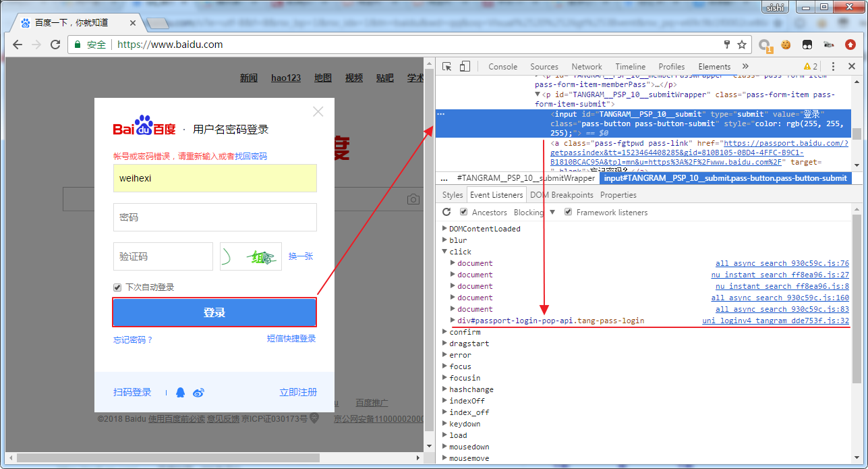
Task: Collapse the click event listener group
Action: [444, 252]
